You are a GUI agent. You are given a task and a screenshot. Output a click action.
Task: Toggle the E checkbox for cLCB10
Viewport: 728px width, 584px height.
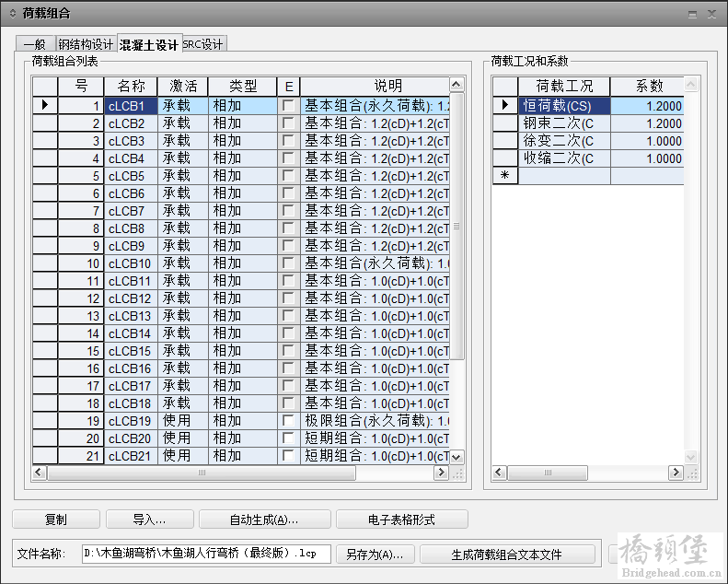[x=288, y=263]
